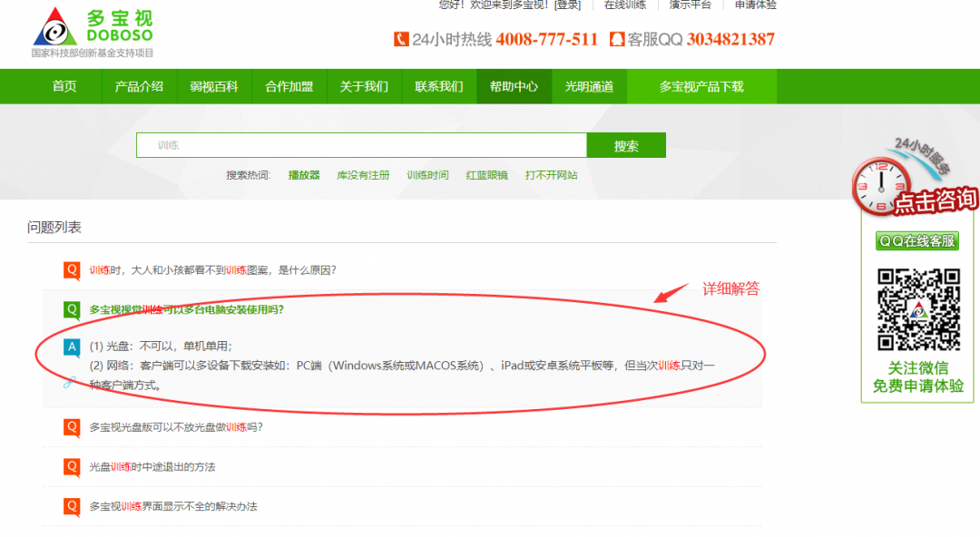Click hotline number 4008-777-511
Image resolution: width=980 pixels, height=537 pixels.
pos(547,39)
